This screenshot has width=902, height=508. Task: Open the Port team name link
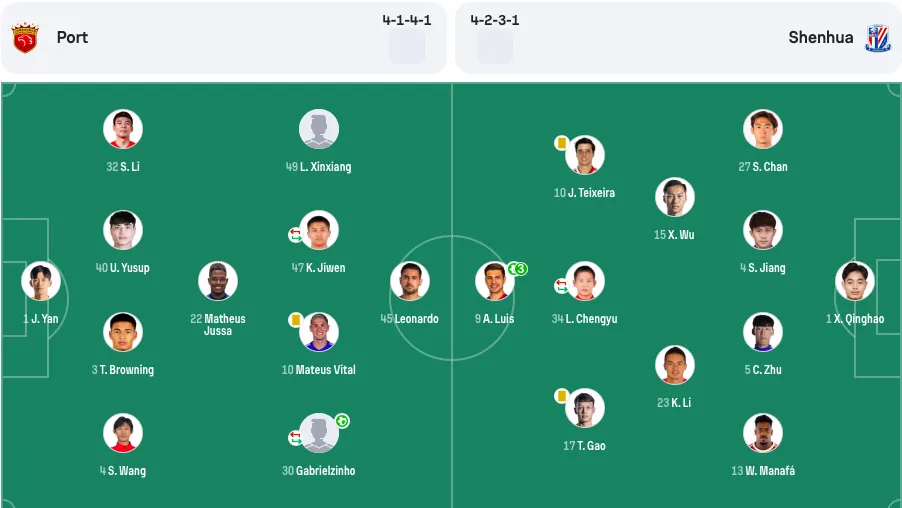72,37
